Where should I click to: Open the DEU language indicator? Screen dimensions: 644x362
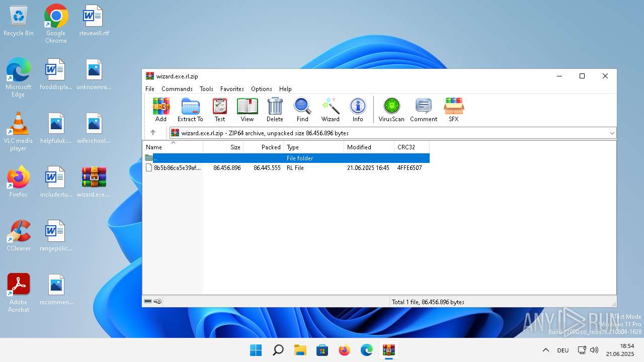(563, 350)
